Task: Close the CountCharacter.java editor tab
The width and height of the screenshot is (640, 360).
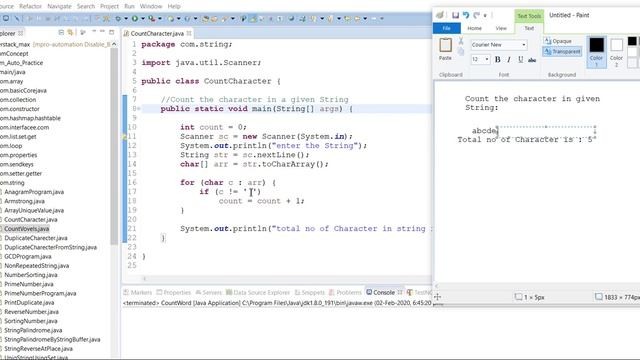Action: tap(189, 33)
